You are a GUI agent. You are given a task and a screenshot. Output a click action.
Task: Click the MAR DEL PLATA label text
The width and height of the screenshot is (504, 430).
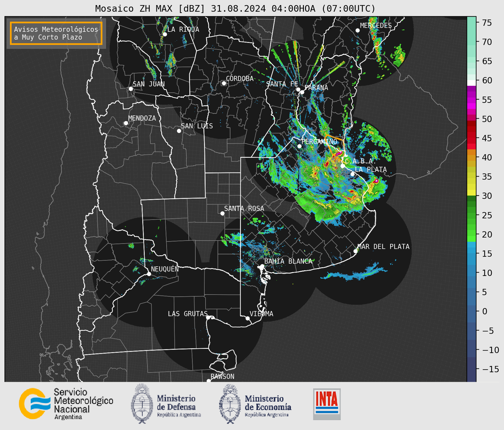click(383, 247)
